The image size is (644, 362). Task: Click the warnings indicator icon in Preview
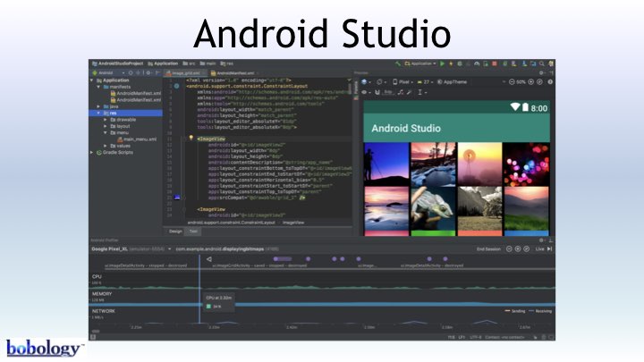tap(550, 81)
